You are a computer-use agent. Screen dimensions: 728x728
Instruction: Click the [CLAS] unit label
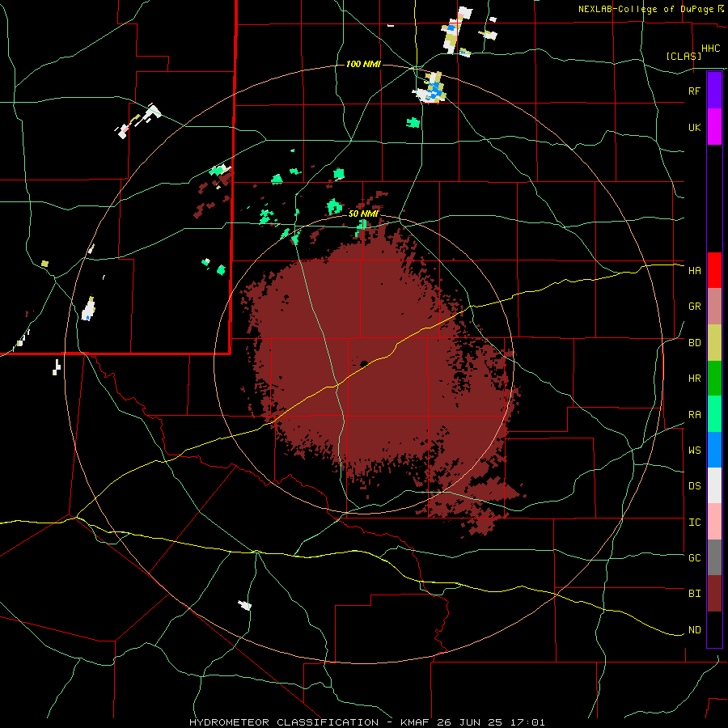pos(684,56)
